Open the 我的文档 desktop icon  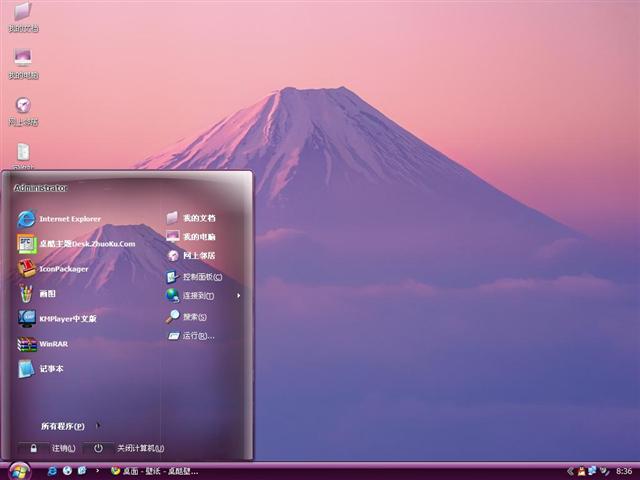click(x=23, y=17)
